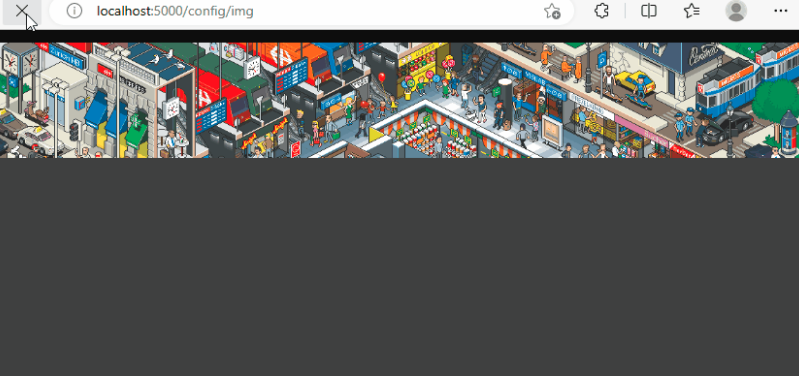Open the user profile avatar
The width and height of the screenshot is (799, 377).
736,11
